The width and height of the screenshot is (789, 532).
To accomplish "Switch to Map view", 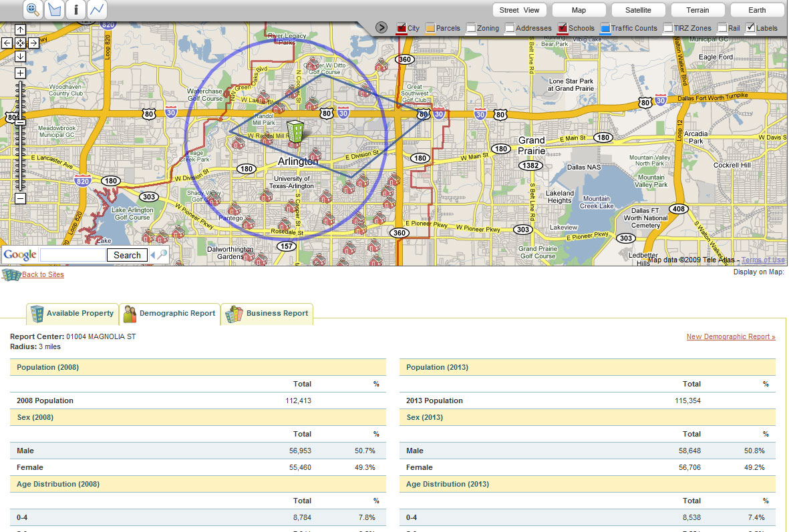I will (x=579, y=10).
